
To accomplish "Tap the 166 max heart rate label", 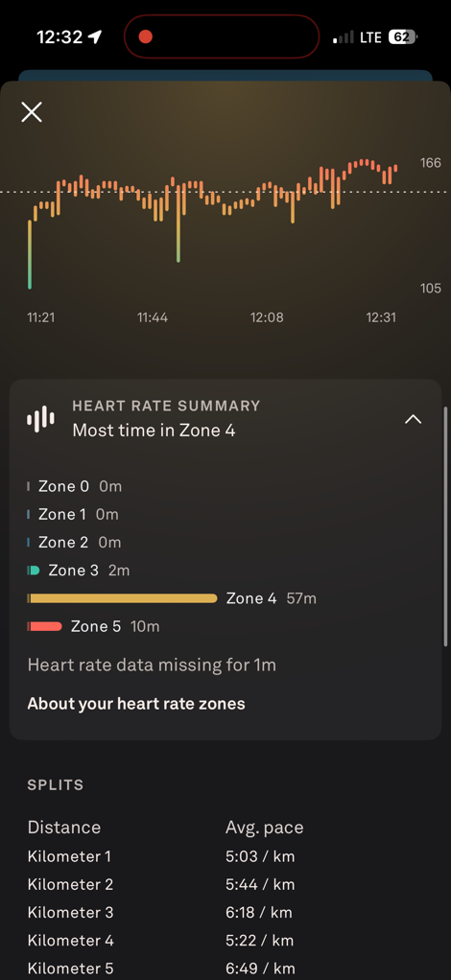I will click(430, 163).
